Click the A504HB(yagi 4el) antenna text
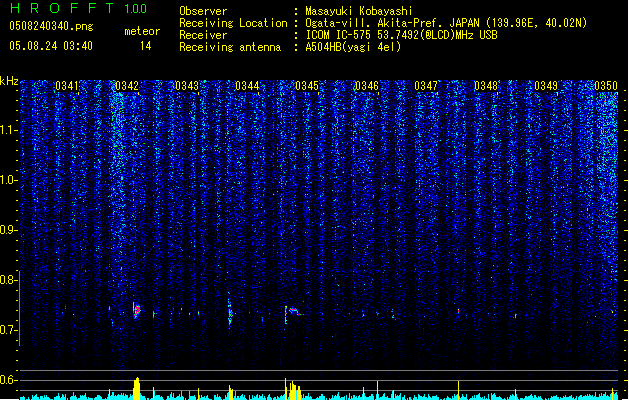 pos(353,47)
